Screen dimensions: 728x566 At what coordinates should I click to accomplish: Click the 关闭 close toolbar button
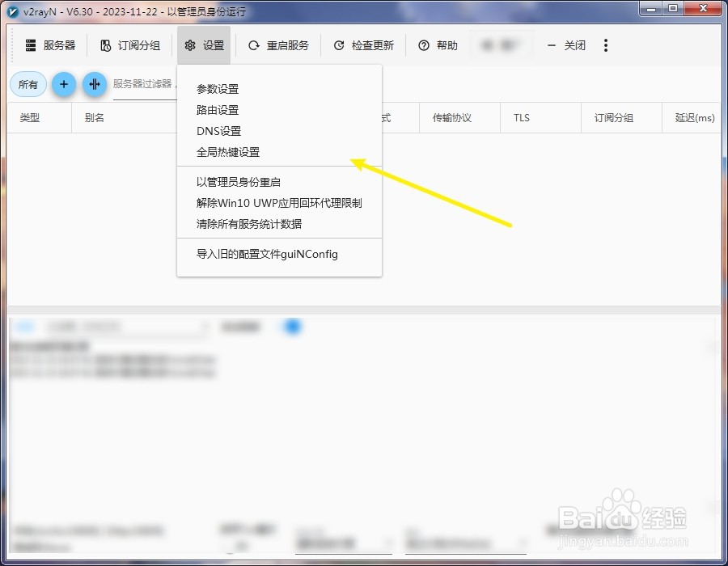coord(566,45)
